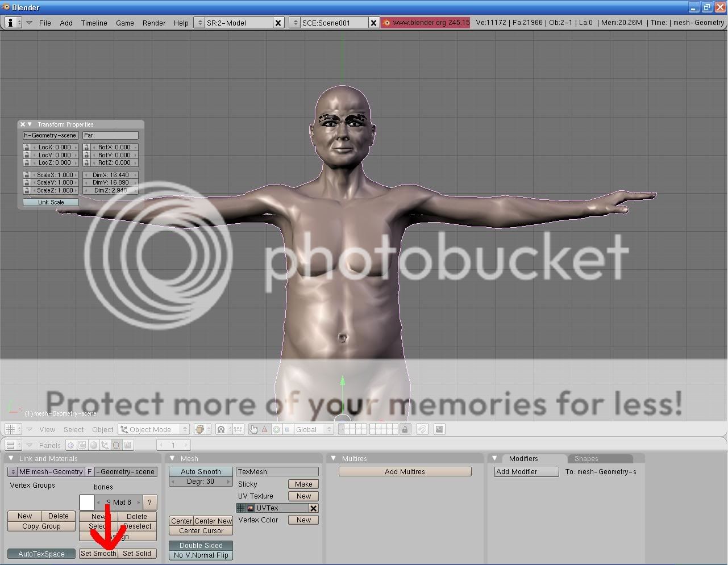The height and width of the screenshot is (565, 728).
Task: Close the Transform Properties floating panel
Action: (23, 124)
